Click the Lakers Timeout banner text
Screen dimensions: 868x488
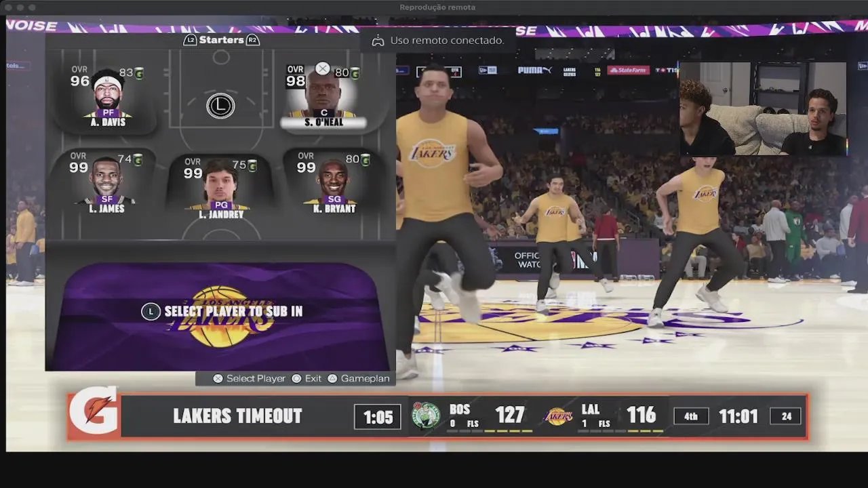[237, 416]
